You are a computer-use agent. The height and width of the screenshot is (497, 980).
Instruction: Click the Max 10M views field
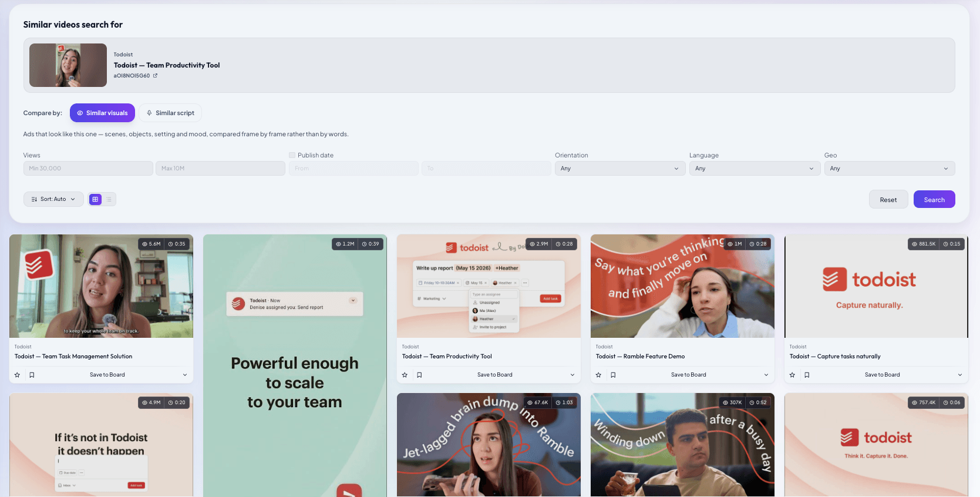(220, 169)
